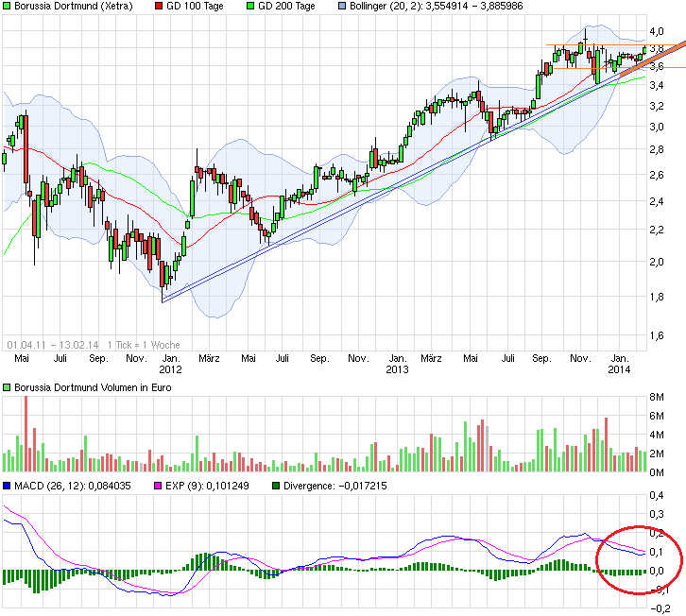The image size is (686, 616).
Task: Click the price axis value '1,6'
Action: coord(657,335)
